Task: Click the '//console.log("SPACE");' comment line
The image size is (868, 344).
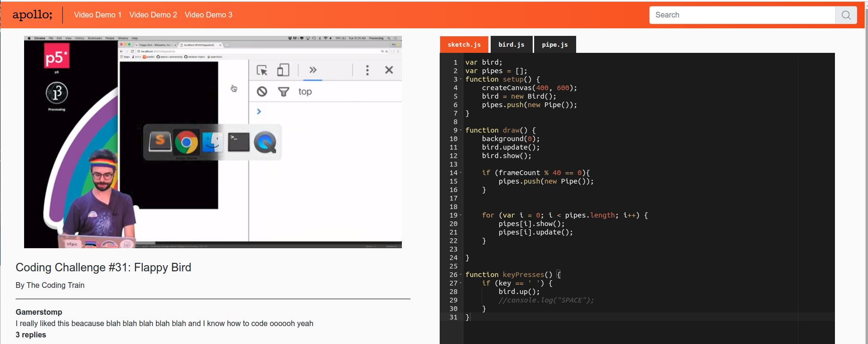Action: 546,300
